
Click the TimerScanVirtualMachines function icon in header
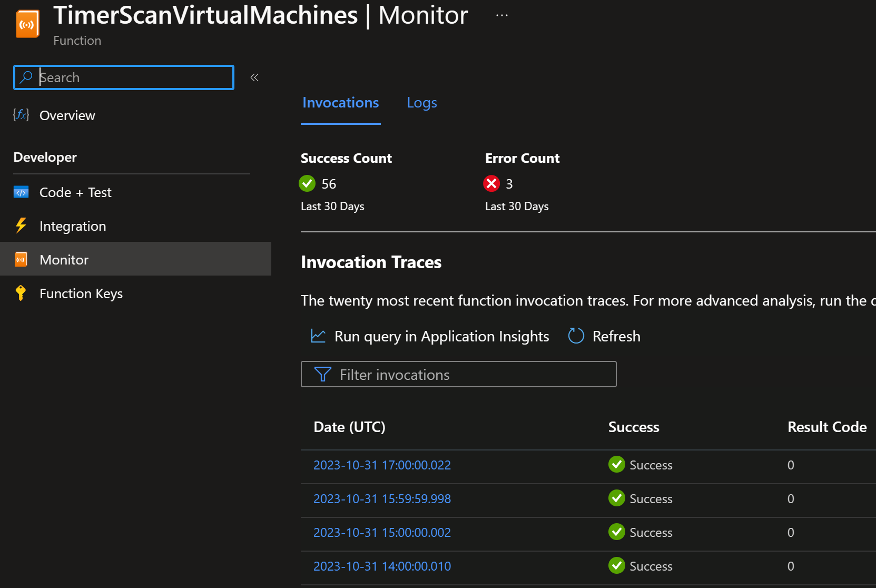point(27,24)
